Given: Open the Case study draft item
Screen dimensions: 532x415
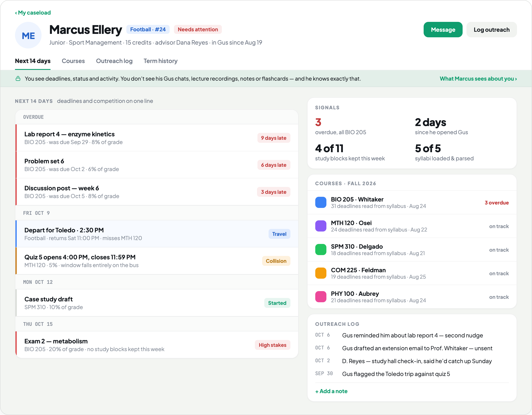Looking at the screenshot, I should (157, 303).
